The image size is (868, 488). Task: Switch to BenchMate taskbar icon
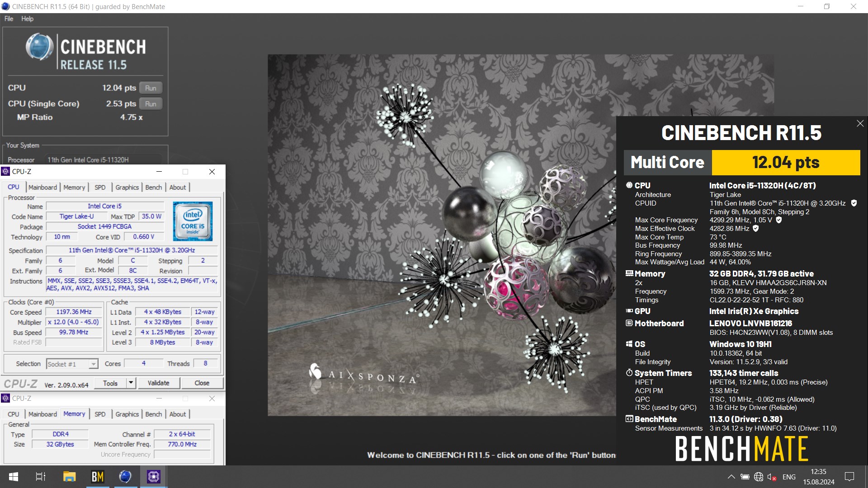pos(98,477)
